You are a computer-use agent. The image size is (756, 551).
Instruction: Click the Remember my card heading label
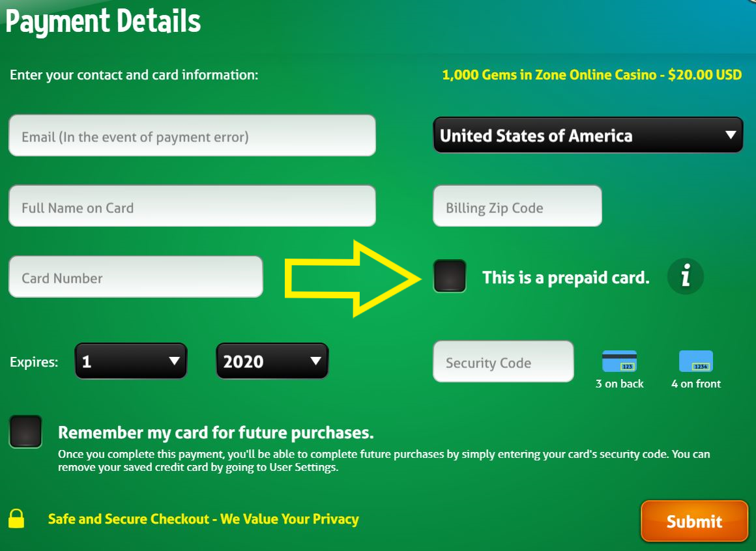point(216,432)
